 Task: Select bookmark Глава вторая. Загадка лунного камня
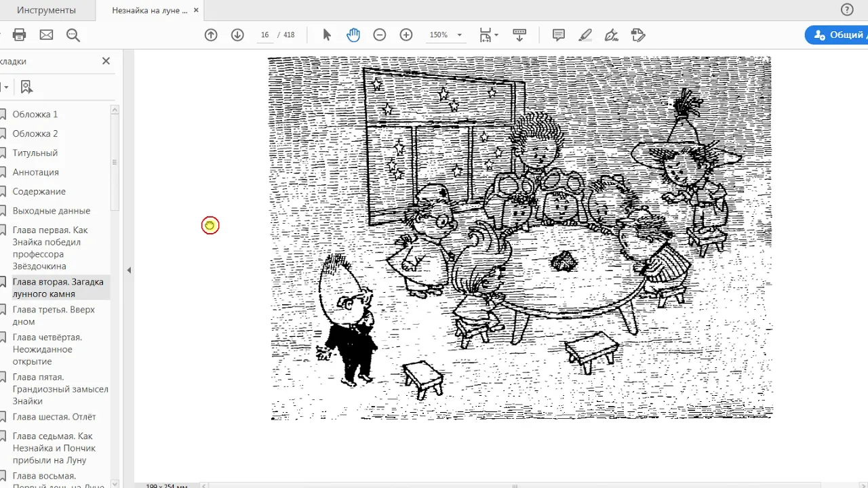[x=58, y=288]
